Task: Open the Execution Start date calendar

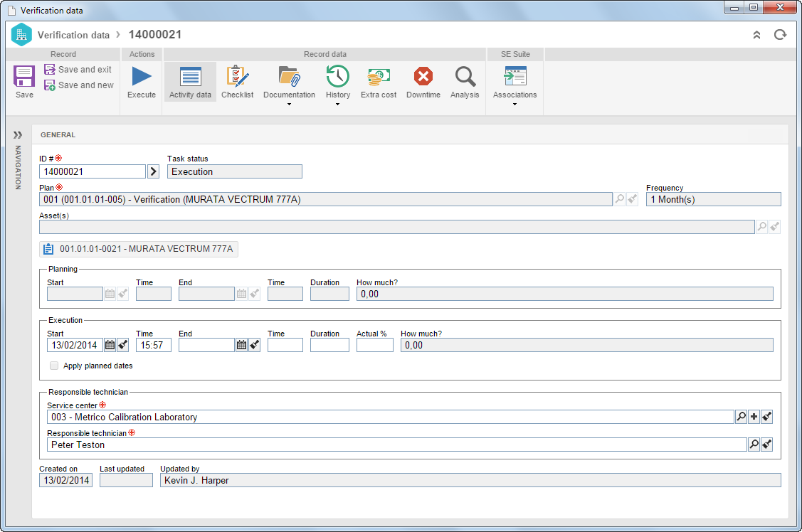Action: pyautogui.click(x=110, y=345)
